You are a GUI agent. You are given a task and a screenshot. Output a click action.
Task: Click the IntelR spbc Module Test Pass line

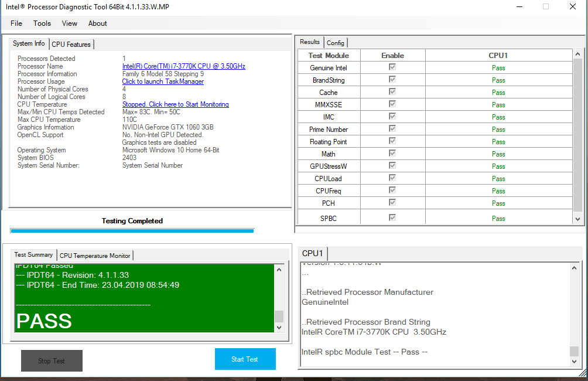pyautogui.click(x=364, y=352)
